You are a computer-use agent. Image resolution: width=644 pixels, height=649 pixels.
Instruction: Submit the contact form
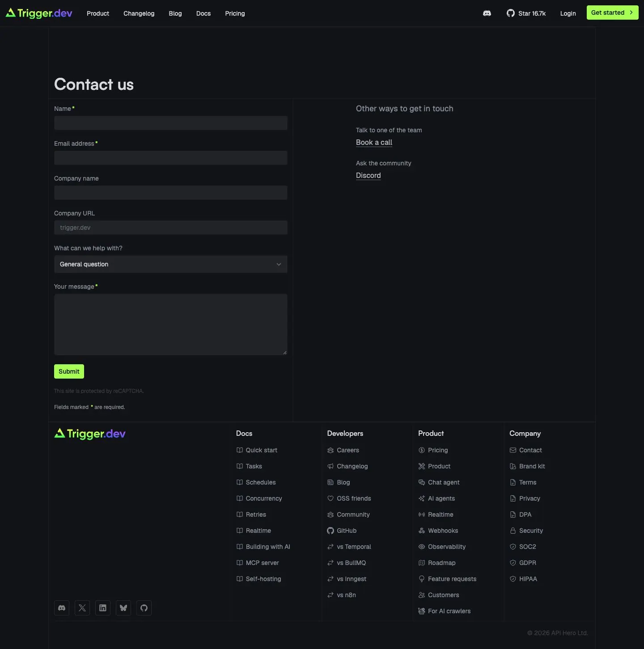click(x=69, y=371)
